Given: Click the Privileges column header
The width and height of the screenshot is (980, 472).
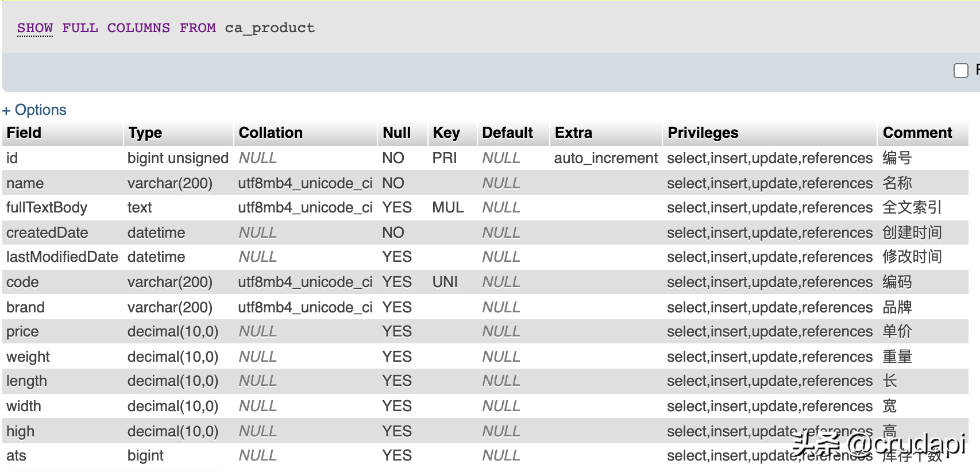Looking at the screenshot, I should [x=703, y=133].
